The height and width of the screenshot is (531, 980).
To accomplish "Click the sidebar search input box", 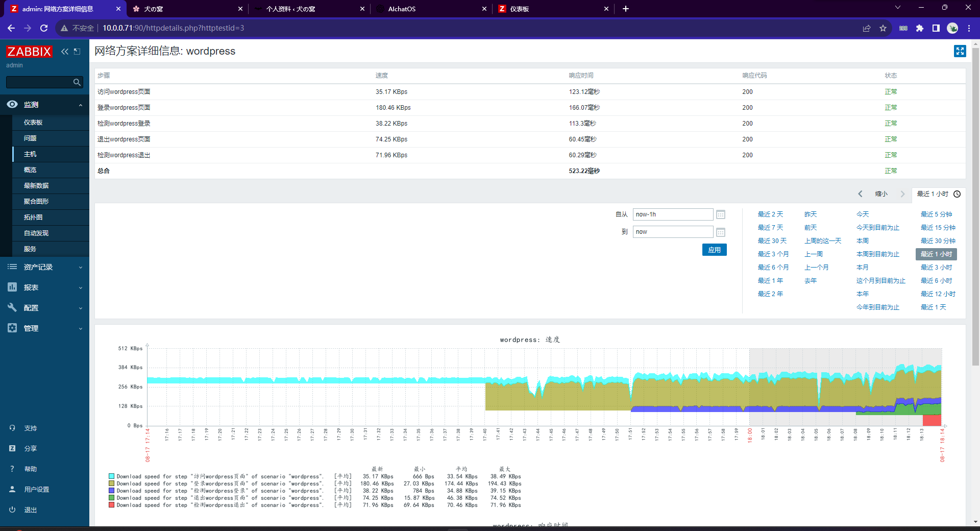I will click(x=39, y=82).
